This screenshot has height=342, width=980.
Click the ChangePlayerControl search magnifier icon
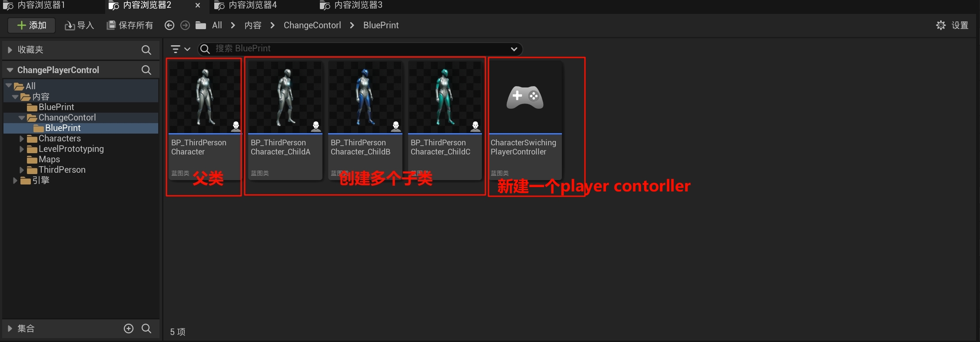(146, 70)
